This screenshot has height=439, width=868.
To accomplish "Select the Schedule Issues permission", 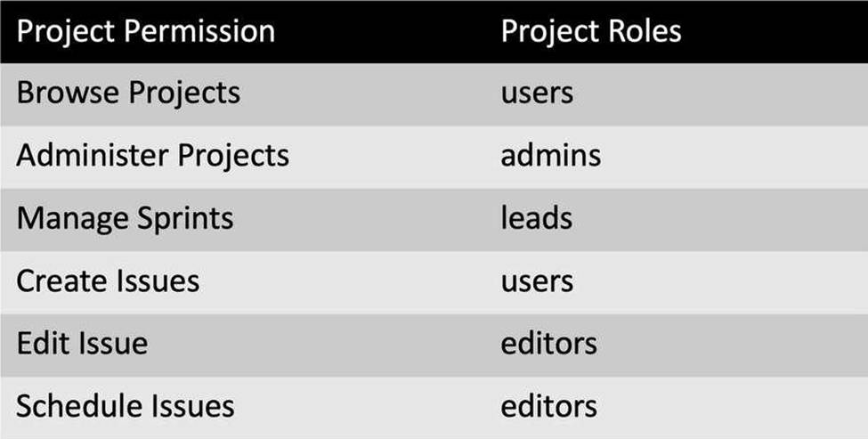I will pyautogui.click(x=126, y=406).
